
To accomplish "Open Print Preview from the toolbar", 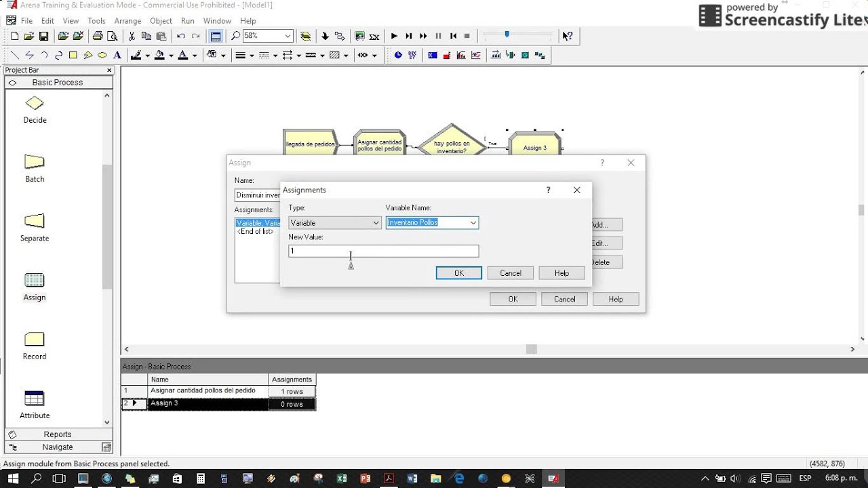I will (111, 36).
